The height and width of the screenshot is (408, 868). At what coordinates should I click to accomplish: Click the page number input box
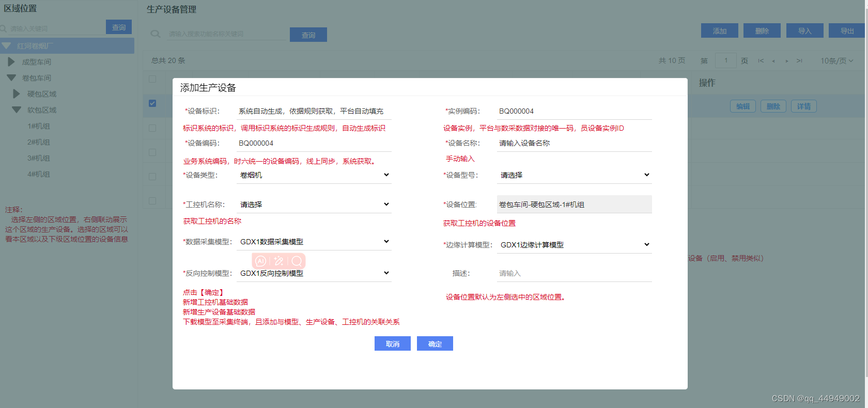point(726,60)
